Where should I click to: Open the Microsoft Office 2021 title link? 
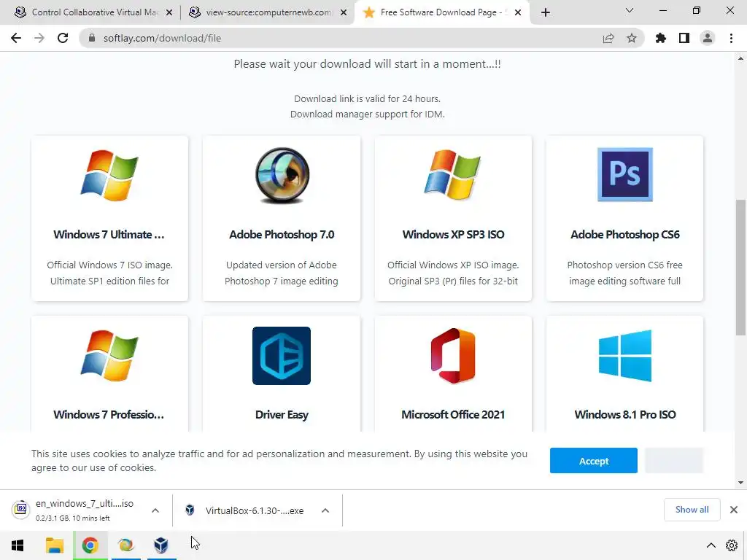coord(453,414)
